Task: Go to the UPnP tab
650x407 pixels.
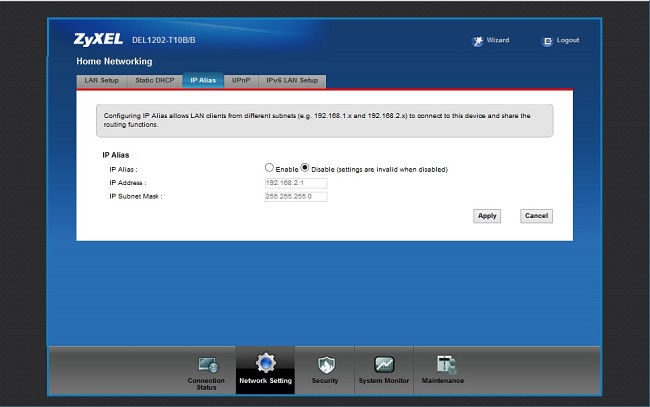Action: click(241, 80)
